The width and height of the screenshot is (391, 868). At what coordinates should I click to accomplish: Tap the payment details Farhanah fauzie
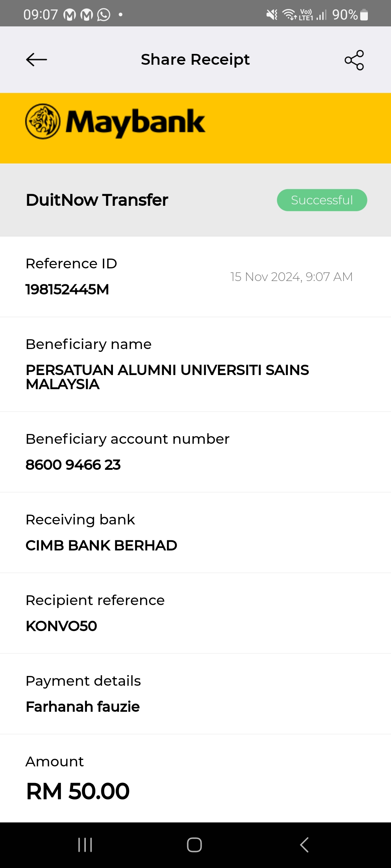pyautogui.click(x=83, y=707)
